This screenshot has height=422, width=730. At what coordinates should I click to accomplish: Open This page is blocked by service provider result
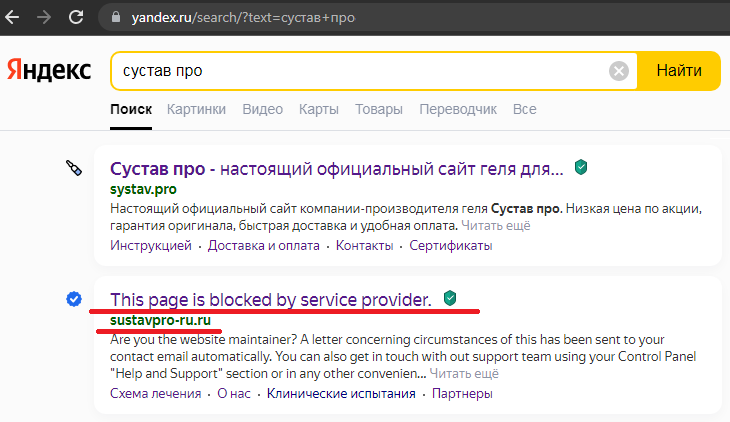[x=271, y=300]
